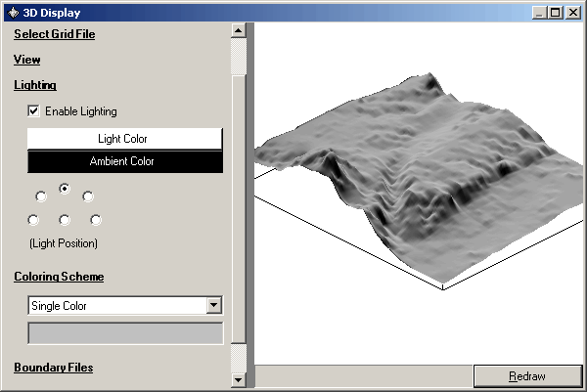The height and width of the screenshot is (392, 587).
Task: Select the upper-right light position radio
Action: (88, 196)
